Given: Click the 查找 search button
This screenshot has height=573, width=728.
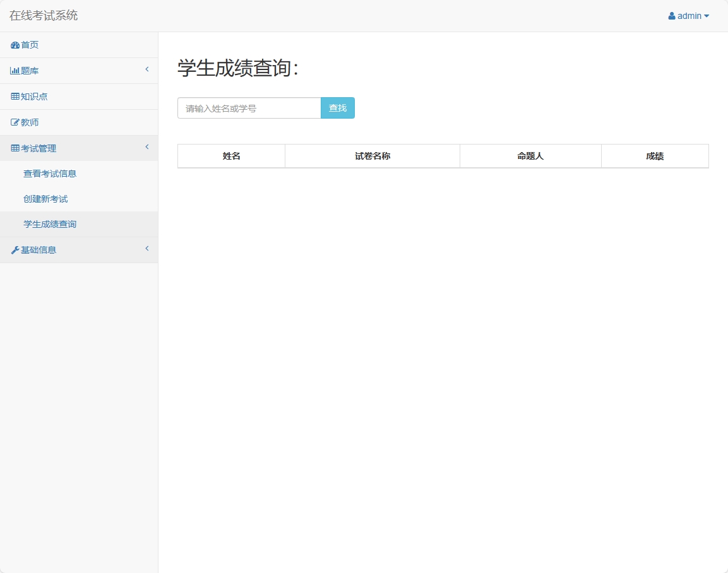Looking at the screenshot, I should [x=337, y=108].
